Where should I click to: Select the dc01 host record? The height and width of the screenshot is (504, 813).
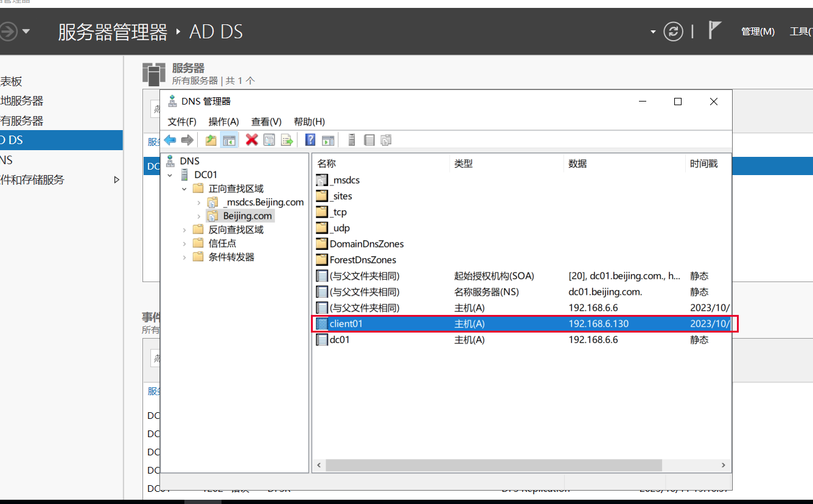point(340,340)
